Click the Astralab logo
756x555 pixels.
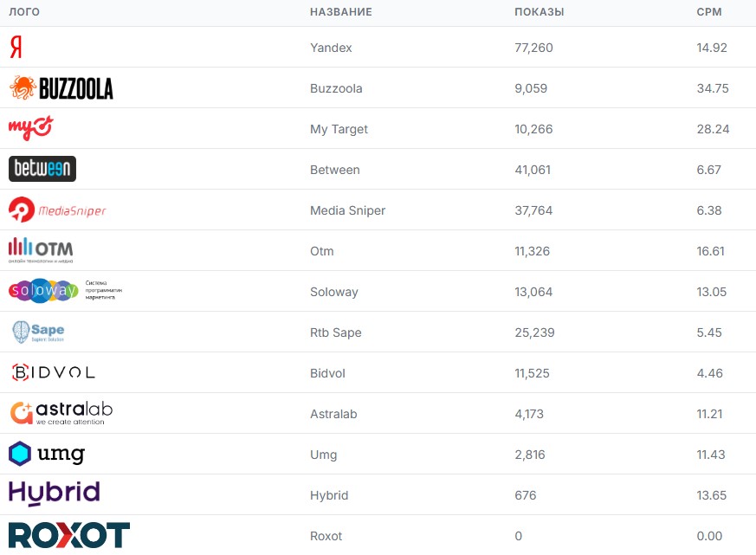point(61,412)
